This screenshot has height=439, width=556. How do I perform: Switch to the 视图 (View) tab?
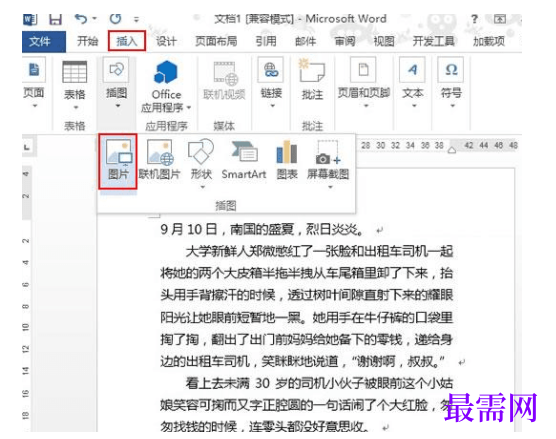click(384, 41)
